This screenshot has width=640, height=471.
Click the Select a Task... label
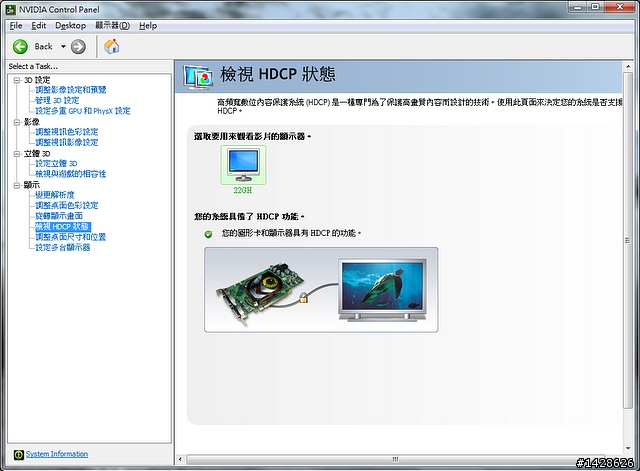pos(33,67)
